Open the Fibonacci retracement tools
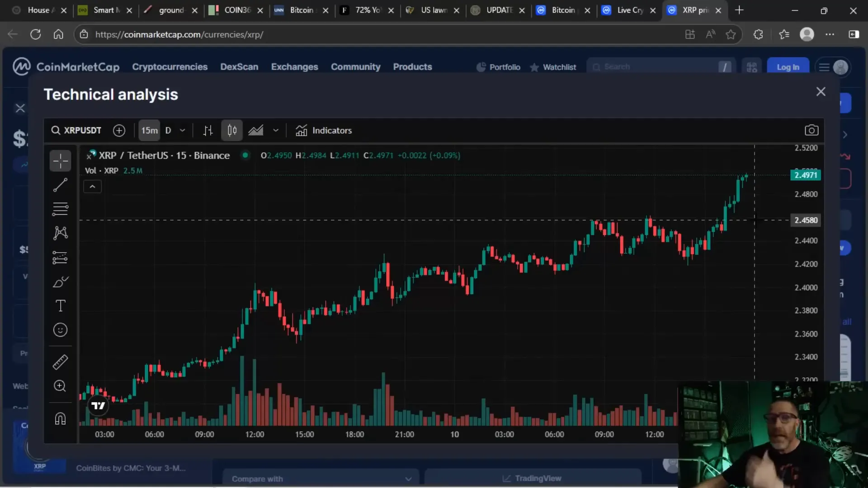The width and height of the screenshot is (868, 488). [x=60, y=209]
